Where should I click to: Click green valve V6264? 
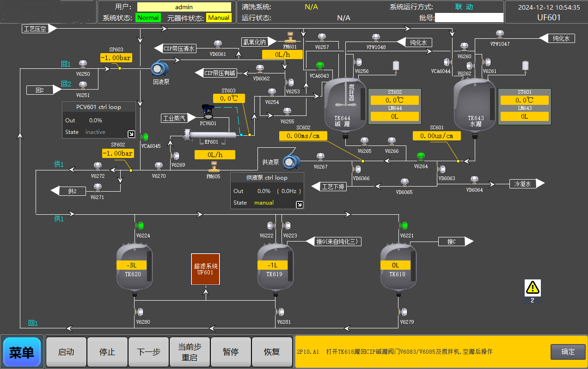[421, 157]
